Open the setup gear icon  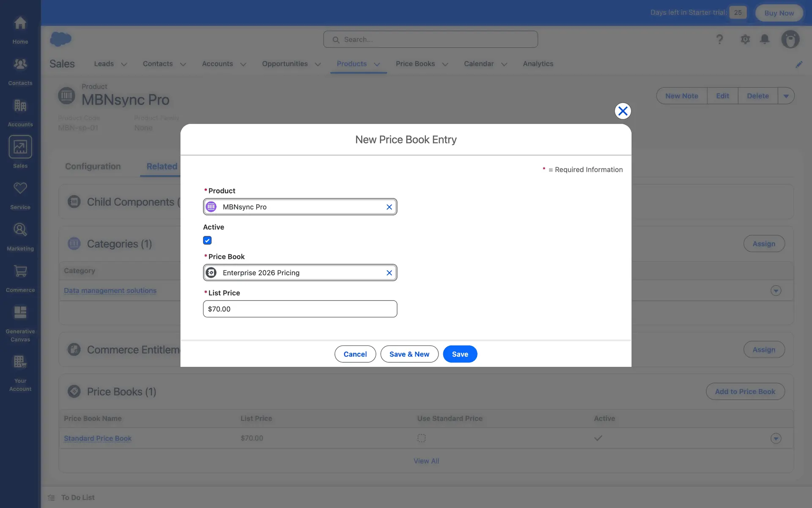(745, 39)
